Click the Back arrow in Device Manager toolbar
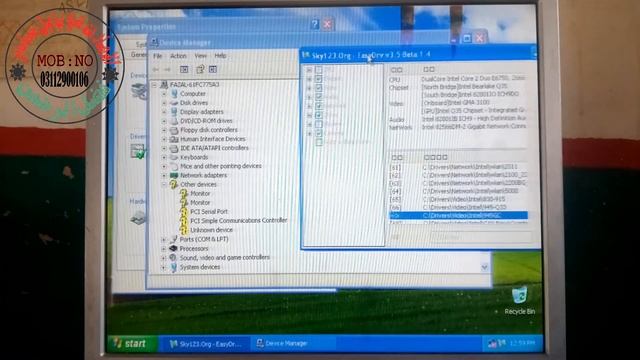 click(x=156, y=69)
